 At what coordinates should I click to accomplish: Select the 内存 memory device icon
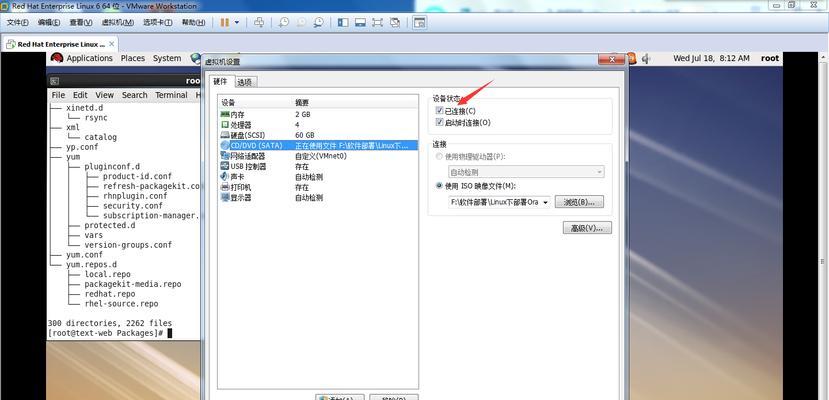point(225,114)
